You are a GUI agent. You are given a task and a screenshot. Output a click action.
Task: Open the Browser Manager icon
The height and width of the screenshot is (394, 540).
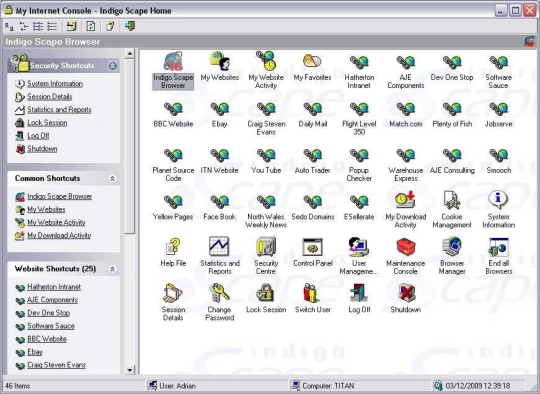point(452,247)
